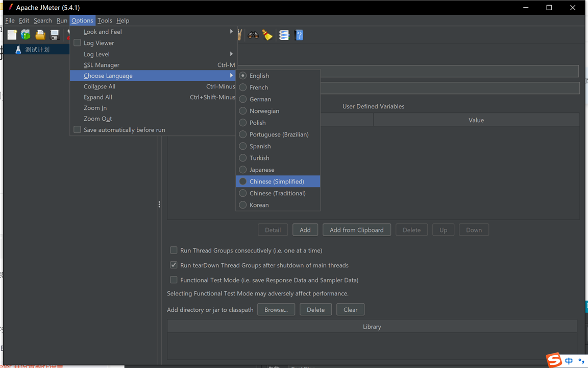
Task: Click the Open file folder icon
Action: (40, 35)
